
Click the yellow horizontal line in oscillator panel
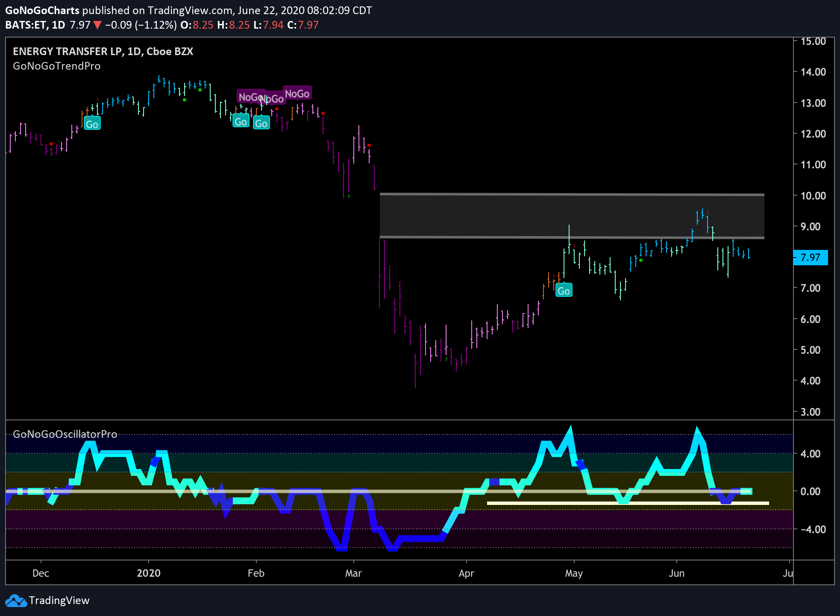tap(628, 503)
